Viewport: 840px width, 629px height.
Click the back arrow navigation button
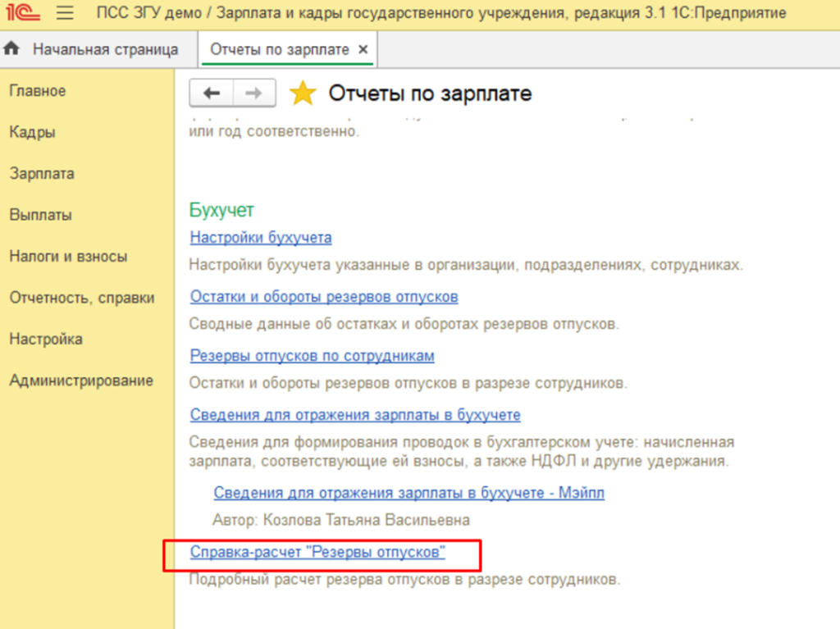tap(212, 93)
